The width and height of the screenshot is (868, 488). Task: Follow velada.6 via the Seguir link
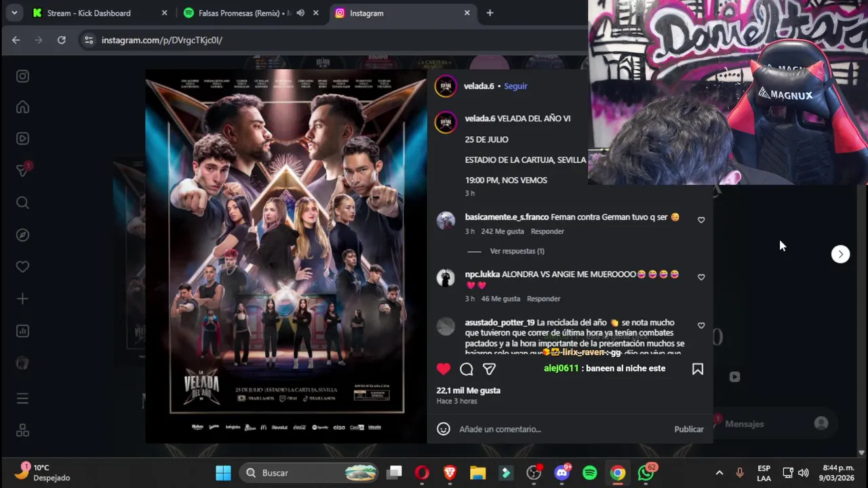(x=515, y=86)
